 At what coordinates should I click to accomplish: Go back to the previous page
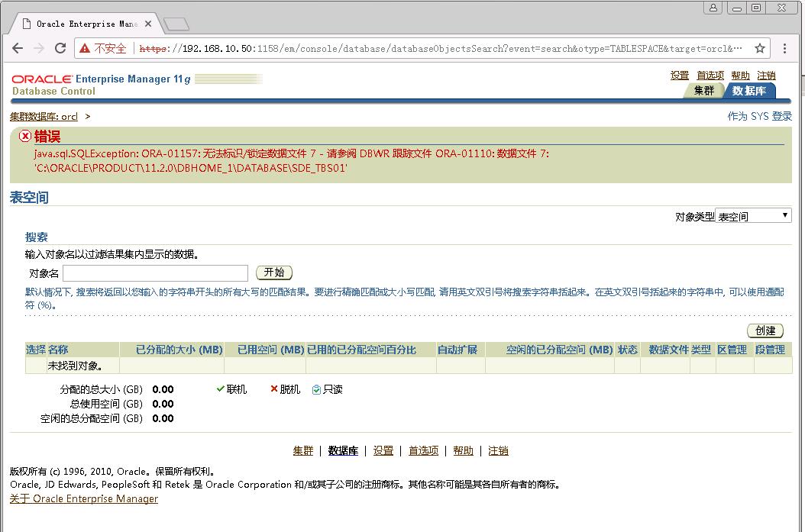tap(18, 48)
